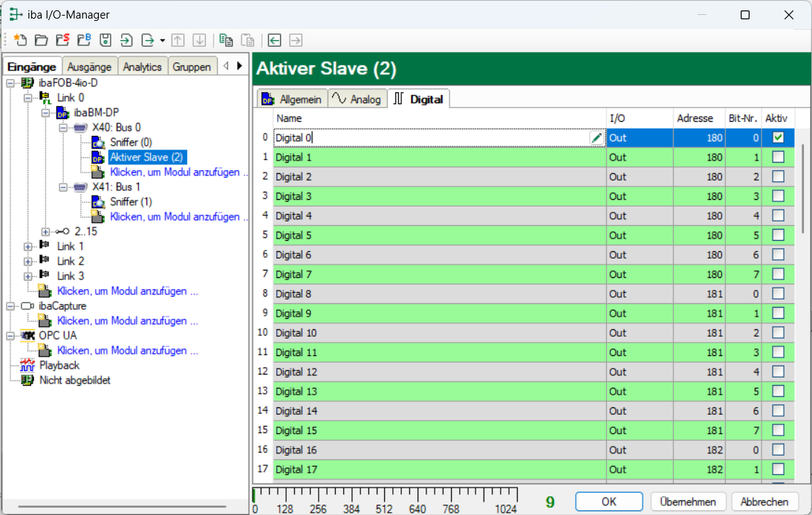Click the open folder toolbar icon

41,40
